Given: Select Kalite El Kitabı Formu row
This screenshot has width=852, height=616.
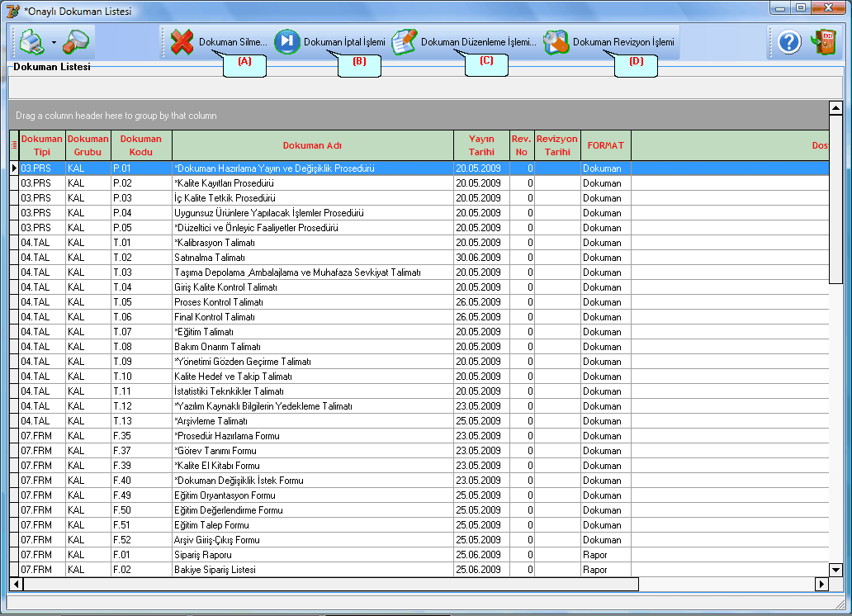Looking at the screenshot, I should (419, 466).
